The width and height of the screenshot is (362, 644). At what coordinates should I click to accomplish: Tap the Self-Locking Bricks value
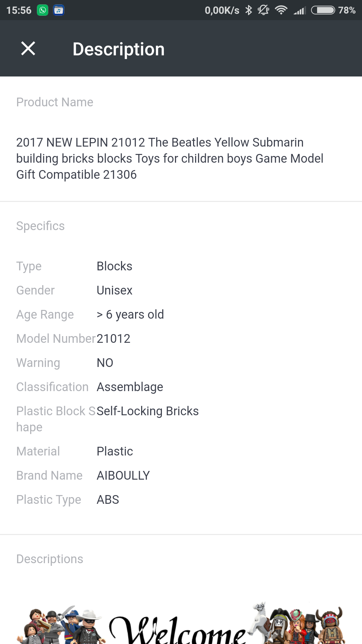[148, 411]
